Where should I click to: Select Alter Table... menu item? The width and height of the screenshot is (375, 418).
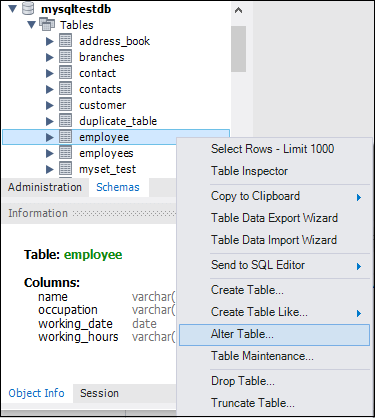(x=275, y=334)
